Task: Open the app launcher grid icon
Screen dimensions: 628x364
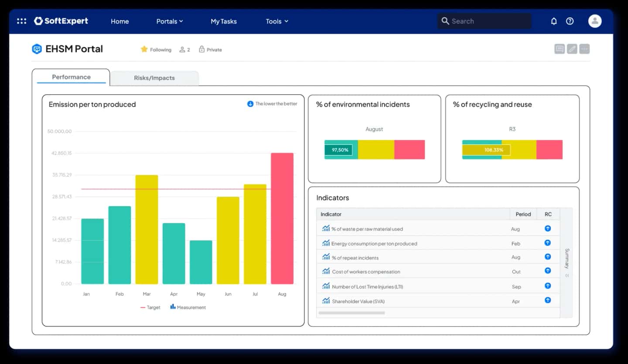Action: click(x=21, y=21)
